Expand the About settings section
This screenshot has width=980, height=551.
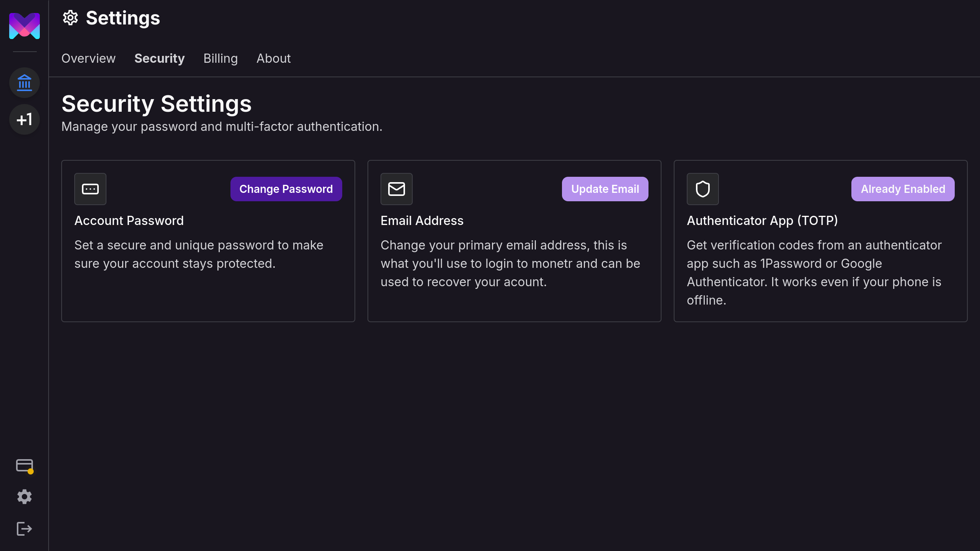pos(273,59)
